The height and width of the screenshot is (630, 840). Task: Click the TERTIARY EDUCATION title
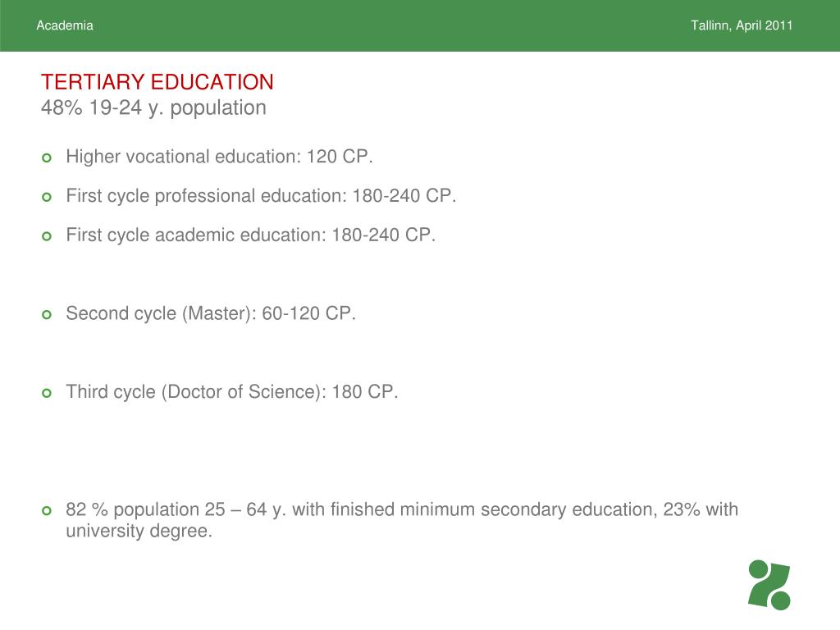157,82
